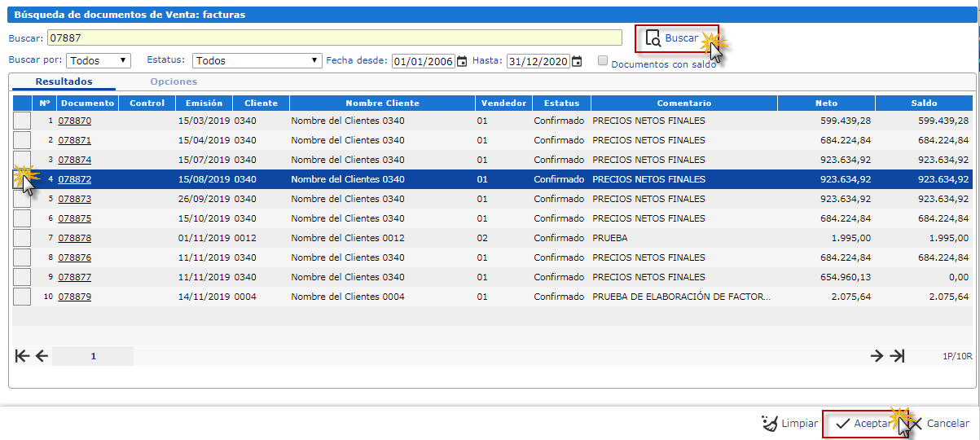Expand the Buscar por dropdown
980x440 pixels.
(x=99, y=60)
